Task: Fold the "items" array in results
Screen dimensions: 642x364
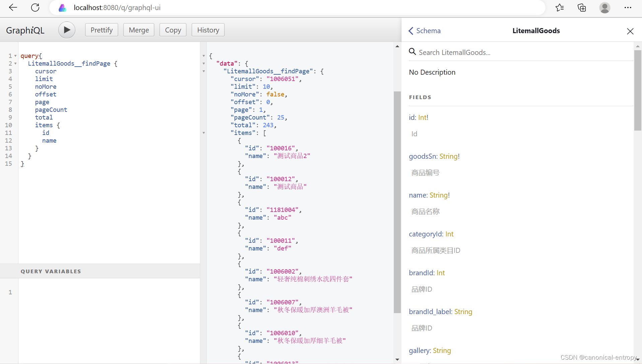Action: tap(204, 133)
